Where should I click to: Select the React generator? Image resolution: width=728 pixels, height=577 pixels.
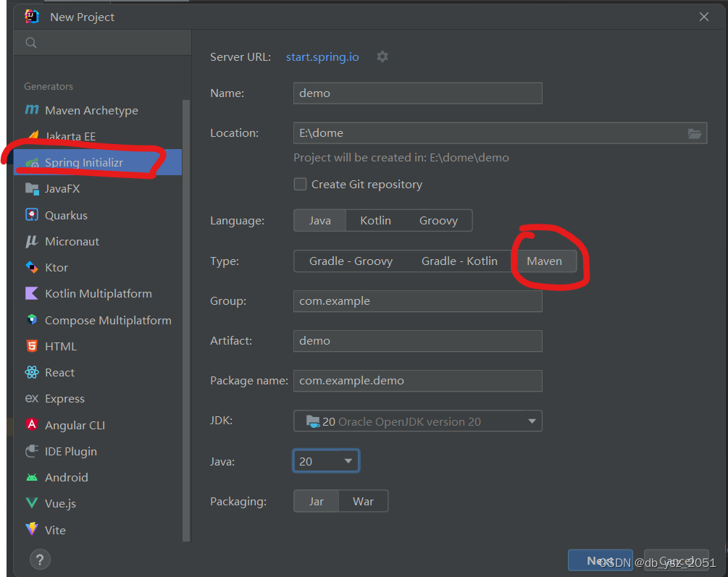click(98, 372)
